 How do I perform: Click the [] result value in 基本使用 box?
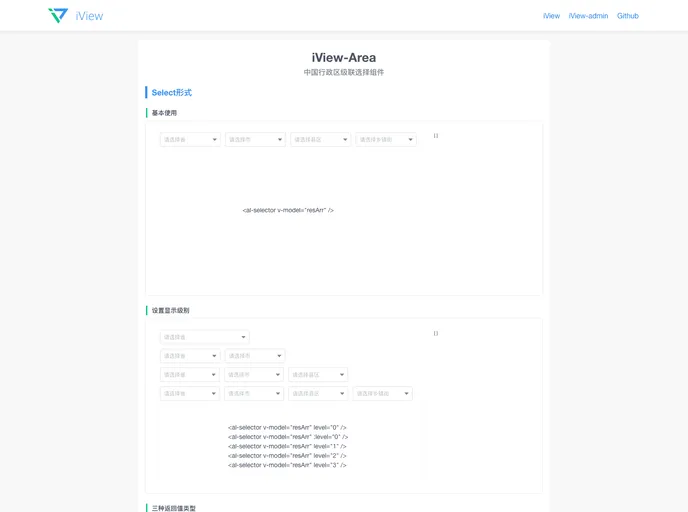pyautogui.click(x=436, y=136)
